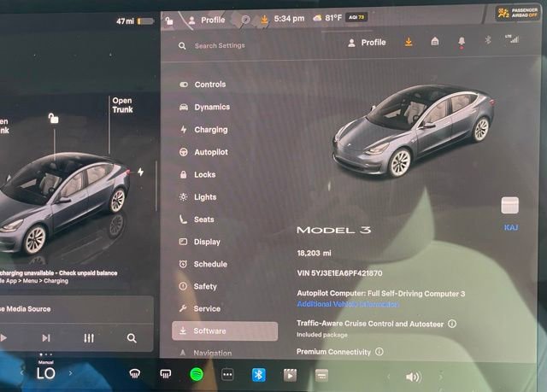
Task: Open Locks settings menu
Action: pos(197,174)
